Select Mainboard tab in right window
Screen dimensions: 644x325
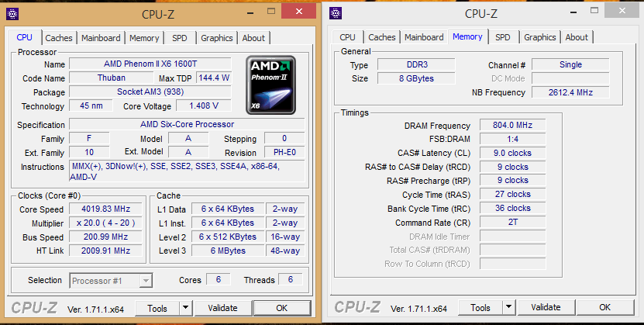tap(424, 37)
